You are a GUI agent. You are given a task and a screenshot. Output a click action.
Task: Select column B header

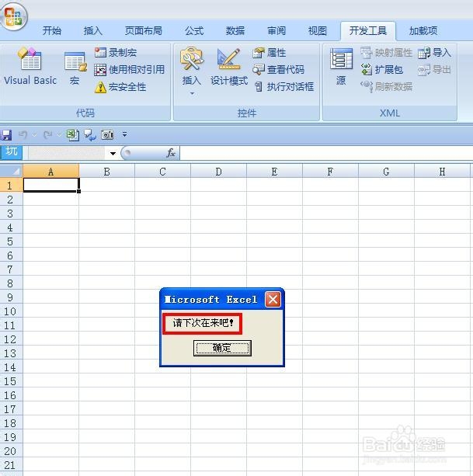107,172
